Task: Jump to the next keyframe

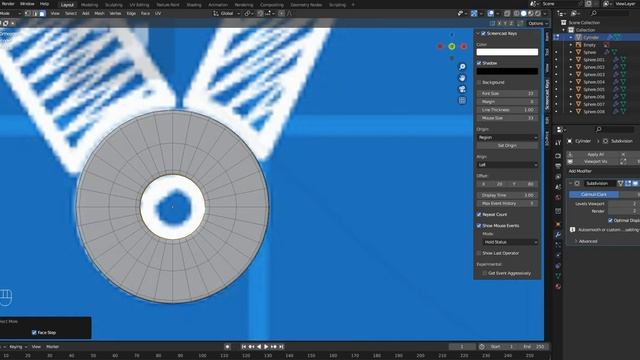Action: (274, 347)
